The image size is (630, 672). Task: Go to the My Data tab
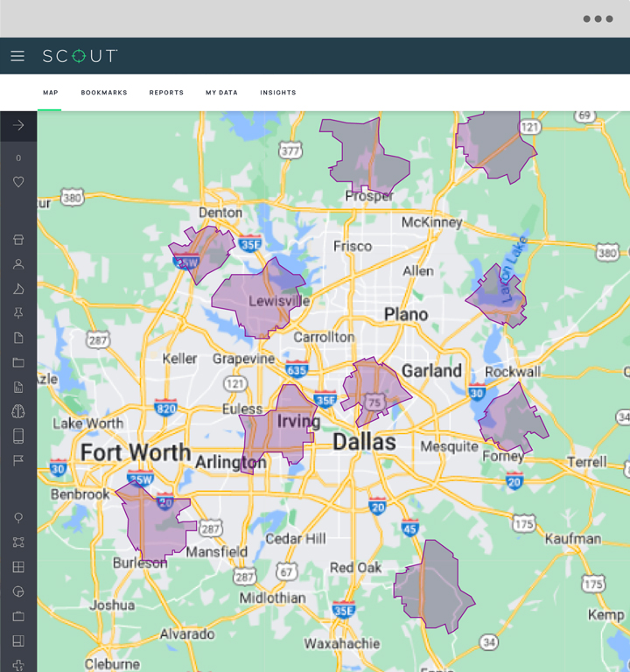coord(221,93)
